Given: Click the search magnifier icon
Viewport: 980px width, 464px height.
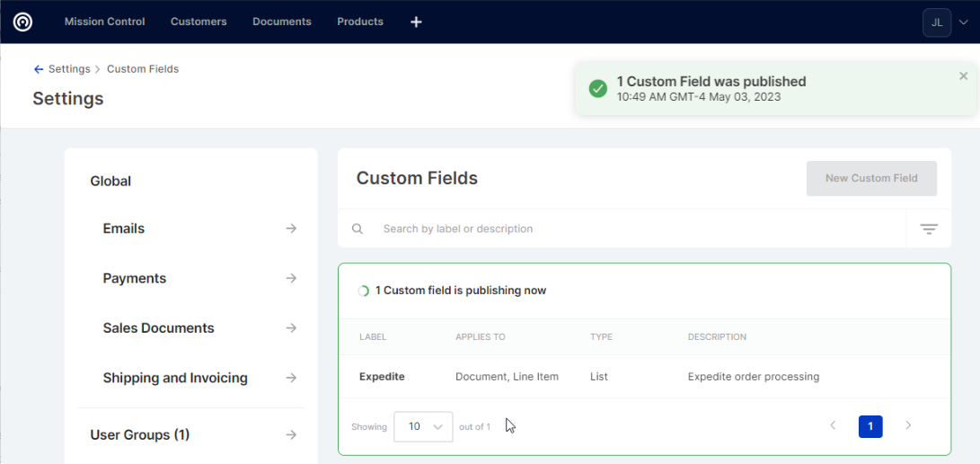Looking at the screenshot, I should coord(358,229).
